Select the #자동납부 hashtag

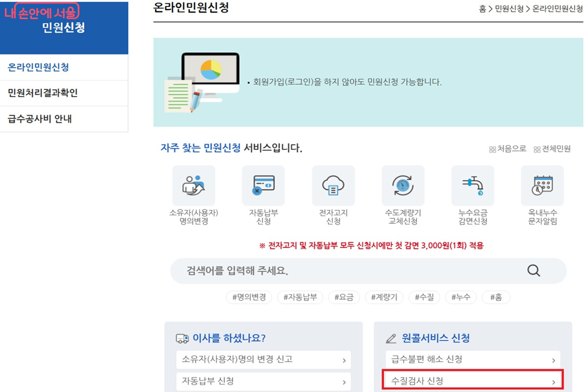click(x=300, y=297)
